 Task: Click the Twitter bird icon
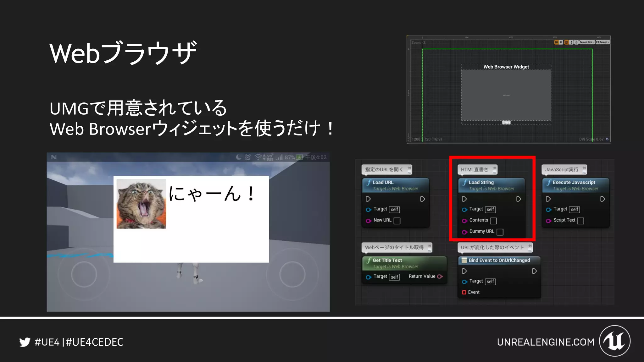coord(25,342)
